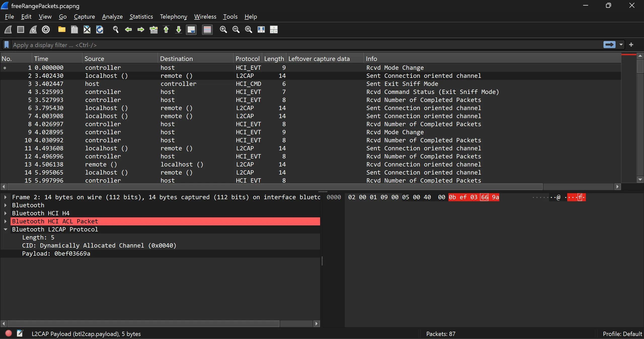Screen dimensions: 644x339
Task: Click the display filter input field
Action: point(302,45)
